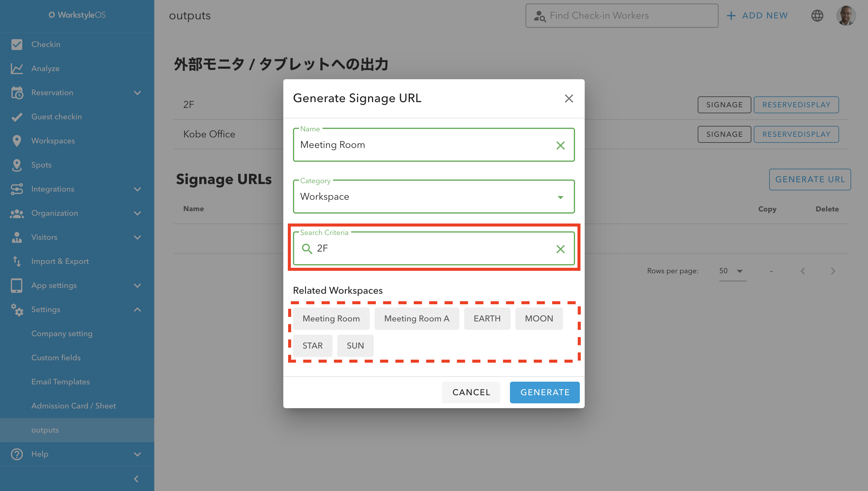Collapse the sidebar with bottom chevron

136,479
